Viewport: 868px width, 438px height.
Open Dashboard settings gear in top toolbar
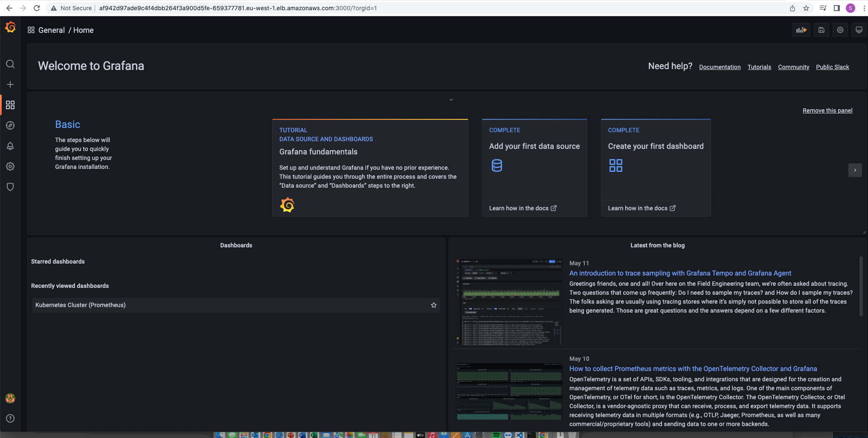tap(840, 30)
